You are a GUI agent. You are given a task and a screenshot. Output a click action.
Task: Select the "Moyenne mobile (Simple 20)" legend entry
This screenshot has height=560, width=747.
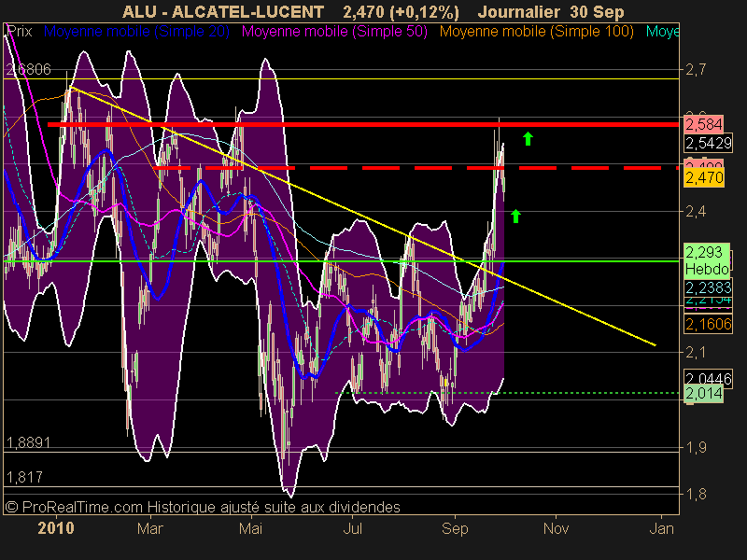136,32
